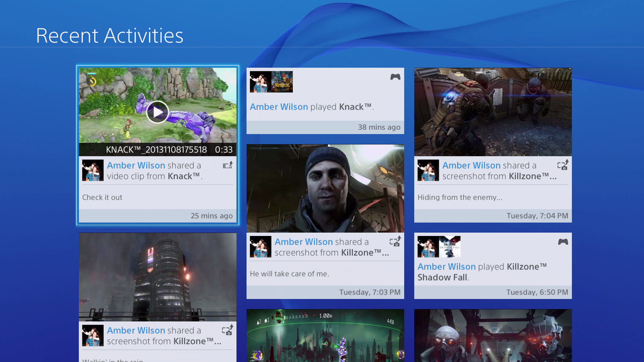The image size is (644, 362).
Task: Select the 'Check it out' comment text
Action: pyautogui.click(x=102, y=197)
